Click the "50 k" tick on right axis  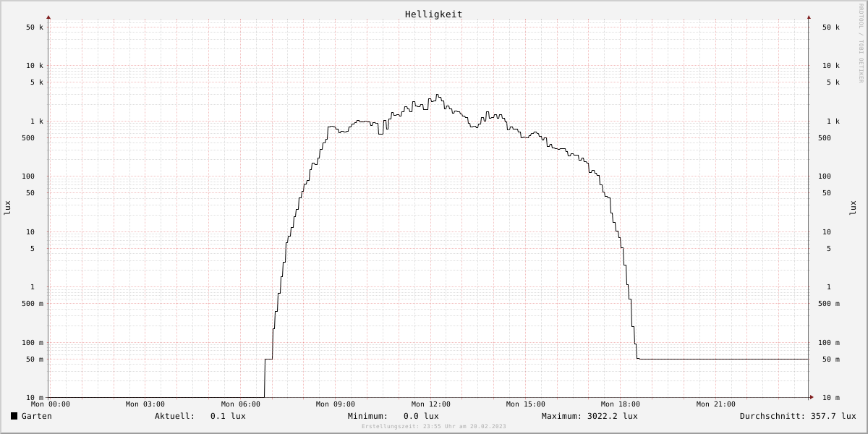tap(831, 27)
